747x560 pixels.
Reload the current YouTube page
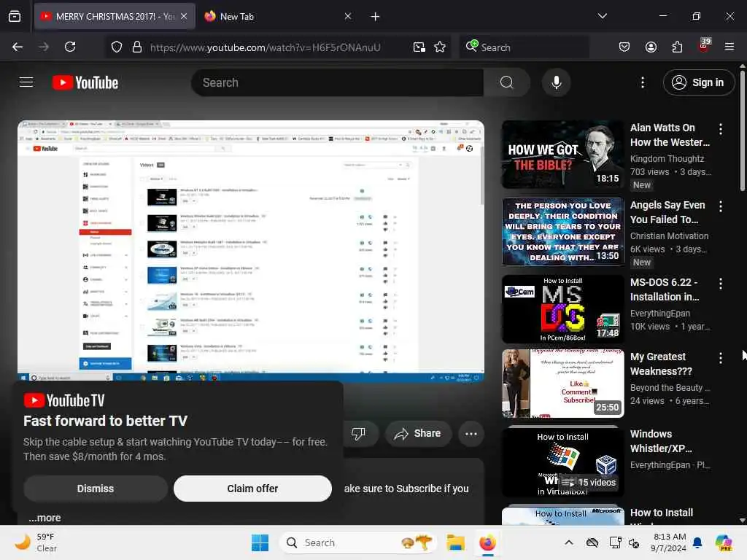point(70,47)
